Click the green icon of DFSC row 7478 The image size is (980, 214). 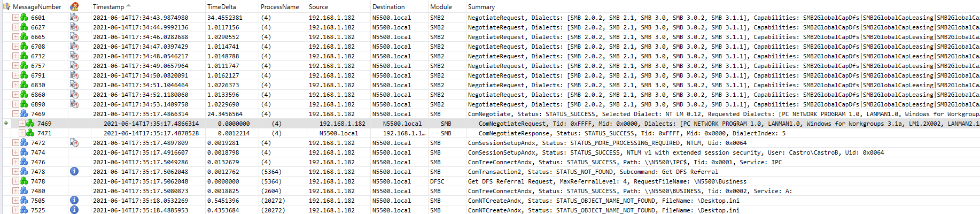coord(24,181)
